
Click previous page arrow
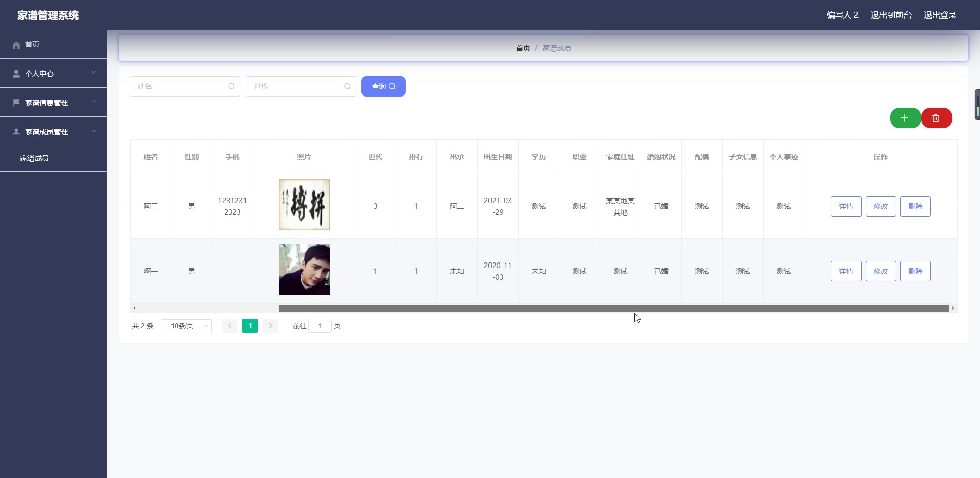point(230,326)
